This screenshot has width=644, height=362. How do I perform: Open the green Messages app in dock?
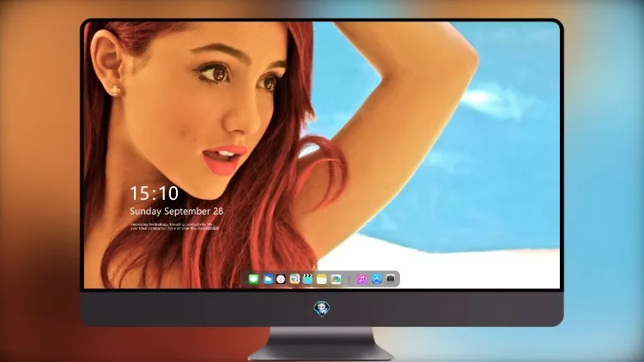(x=253, y=280)
